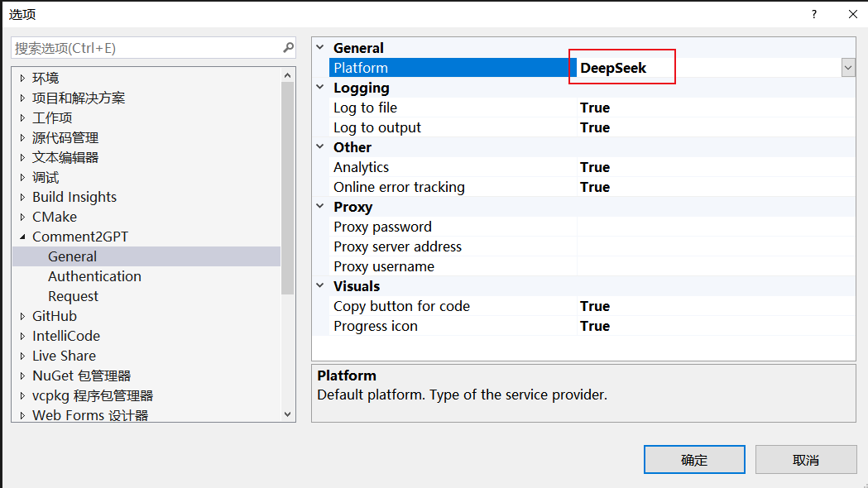Click the search options input field
The width and height of the screenshot is (868, 488).
(146, 48)
